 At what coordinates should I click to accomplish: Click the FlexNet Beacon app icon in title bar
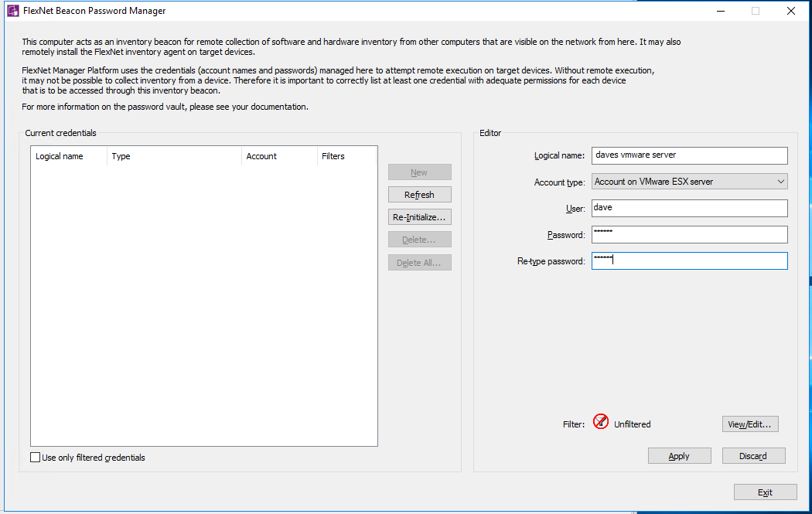13,11
